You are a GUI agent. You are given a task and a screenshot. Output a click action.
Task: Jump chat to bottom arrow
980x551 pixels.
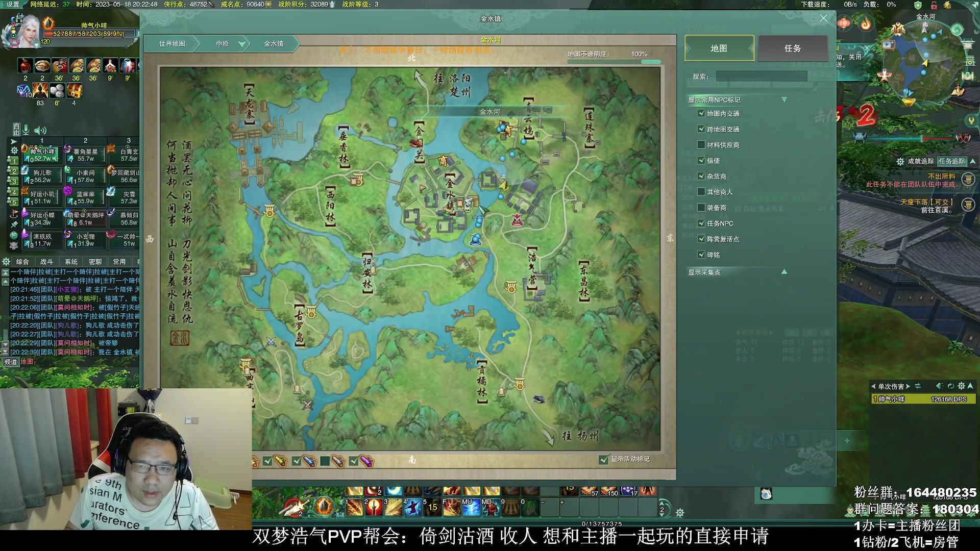pyautogui.click(x=5, y=352)
